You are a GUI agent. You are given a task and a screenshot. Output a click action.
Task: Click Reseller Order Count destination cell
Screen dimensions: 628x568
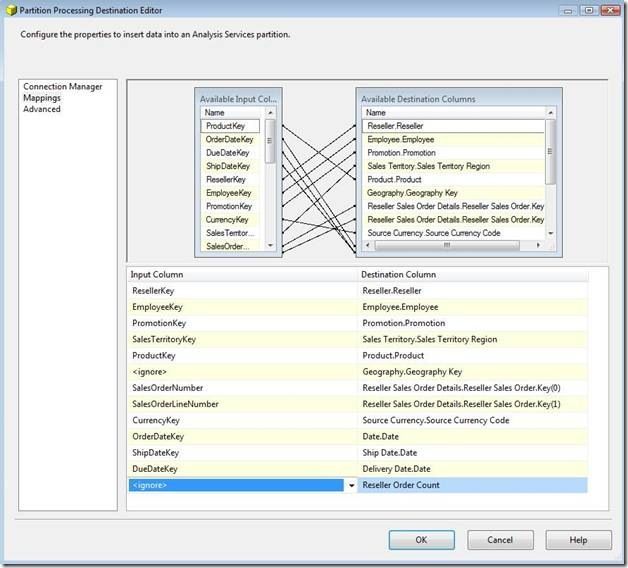click(473, 485)
